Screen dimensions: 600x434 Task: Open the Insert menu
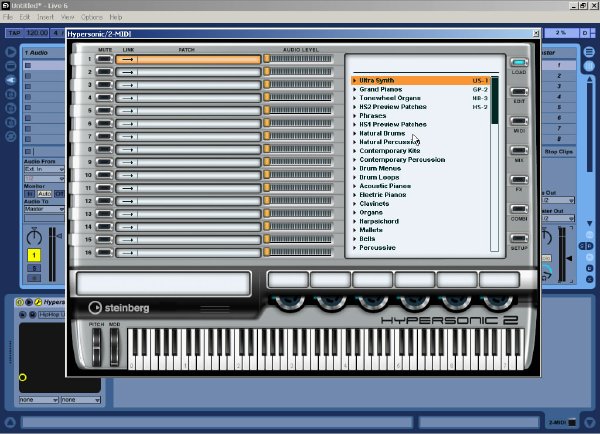pos(46,17)
